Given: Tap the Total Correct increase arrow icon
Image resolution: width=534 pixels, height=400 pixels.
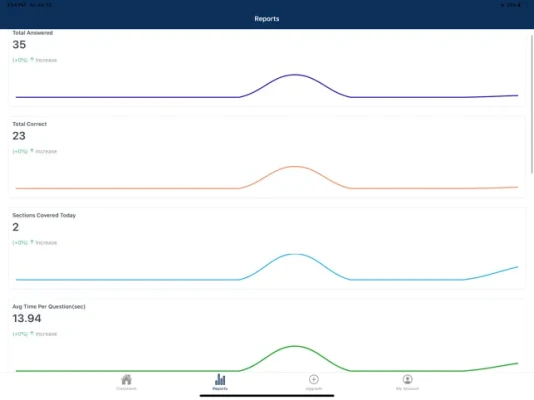Looking at the screenshot, I should 32,151.
